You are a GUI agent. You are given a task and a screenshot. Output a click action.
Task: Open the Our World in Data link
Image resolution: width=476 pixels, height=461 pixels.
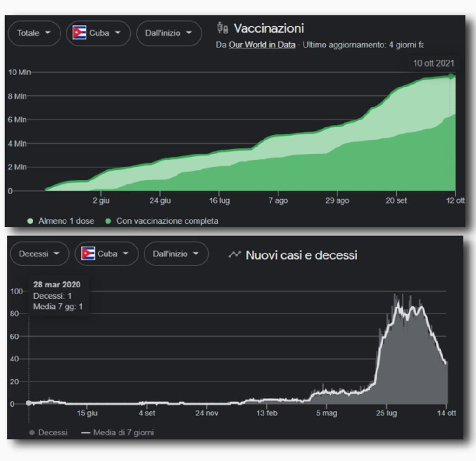(262, 46)
